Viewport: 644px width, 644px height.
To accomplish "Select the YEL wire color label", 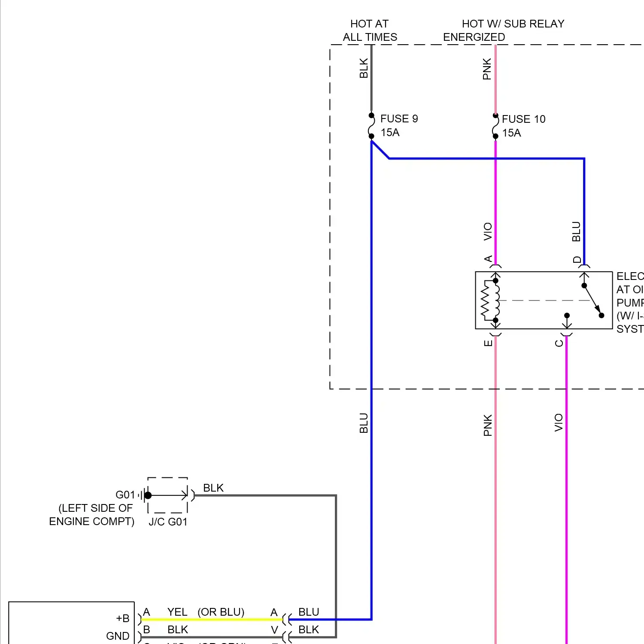I will pos(177,612).
